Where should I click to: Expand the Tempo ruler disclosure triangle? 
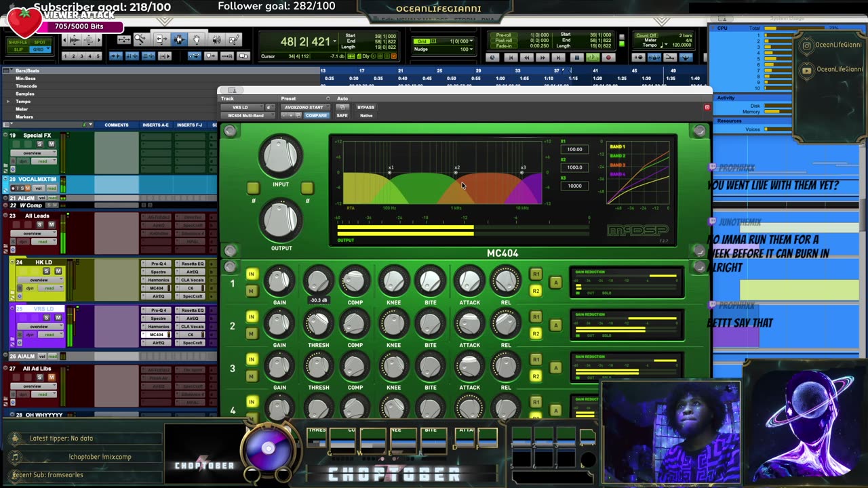[8, 102]
